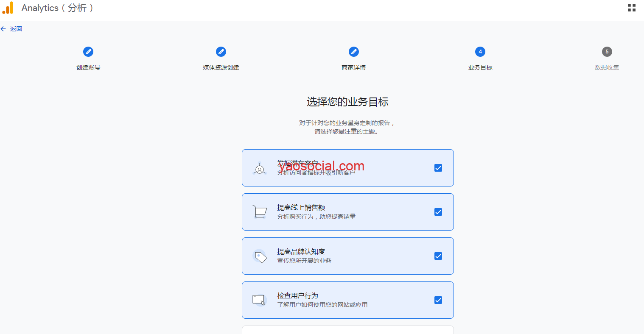Click the back arrow icon
644x334 pixels.
(x=3, y=29)
